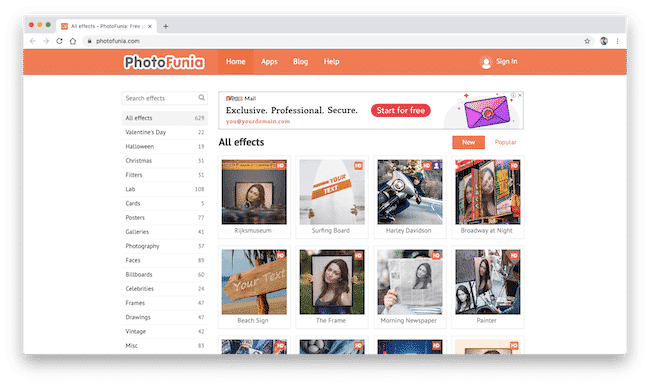The height and width of the screenshot is (385, 650).
Task: Open Frames category
Action: [165, 303]
